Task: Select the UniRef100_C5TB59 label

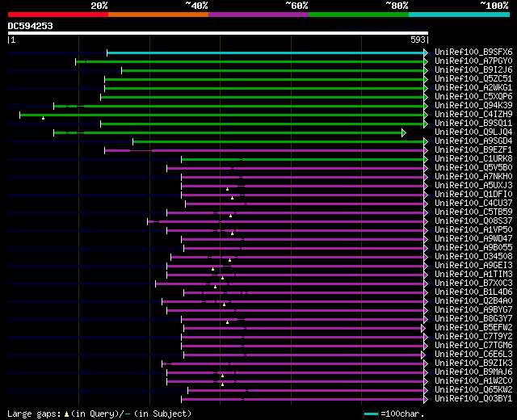Action: coord(473,212)
